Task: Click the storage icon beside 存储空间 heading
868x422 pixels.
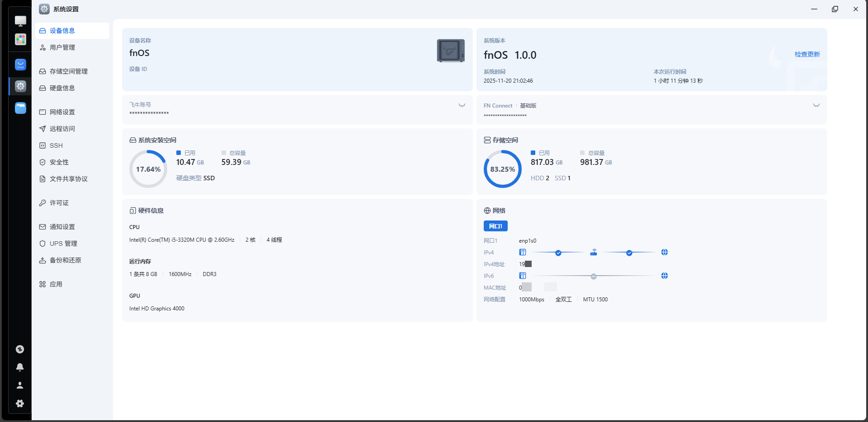Action: pos(487,141)
